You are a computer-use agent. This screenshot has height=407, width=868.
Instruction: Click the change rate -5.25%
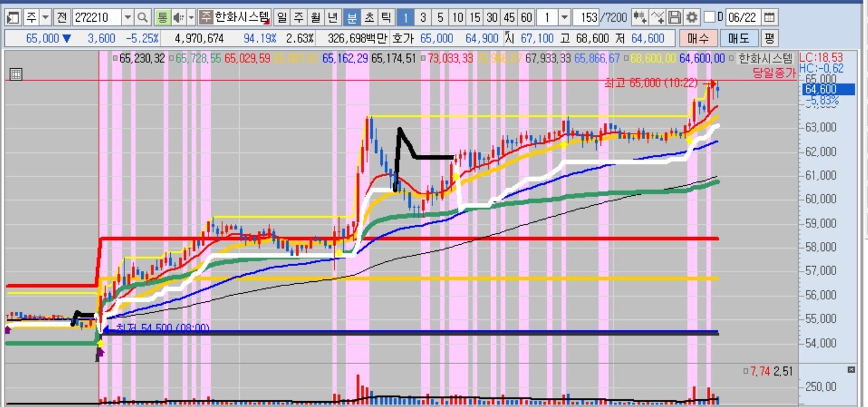tap(142, 39)
